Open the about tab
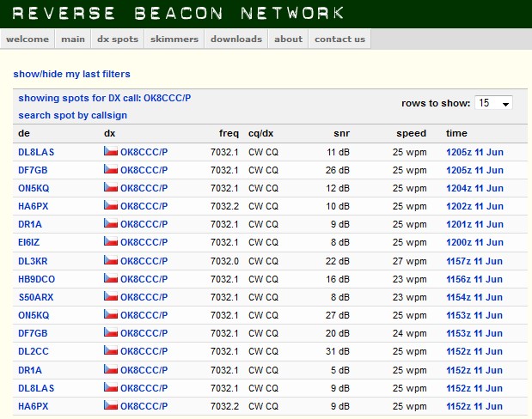 click(x=288, y=39)
